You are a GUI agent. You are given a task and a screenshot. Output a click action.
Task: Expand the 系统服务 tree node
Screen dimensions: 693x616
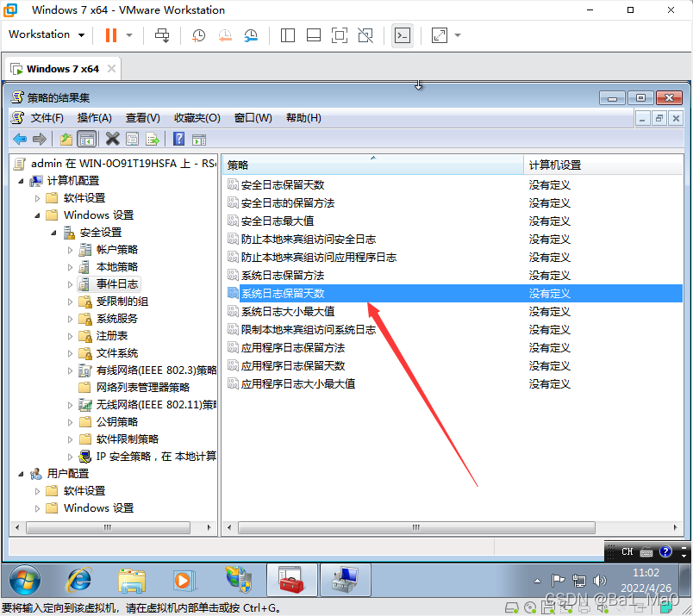tap(70, 319)
